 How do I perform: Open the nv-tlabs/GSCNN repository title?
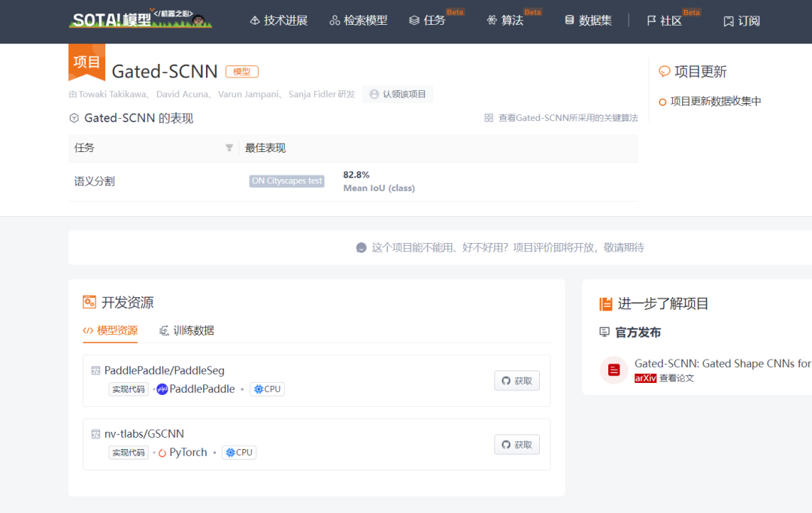tap(144, 434)
